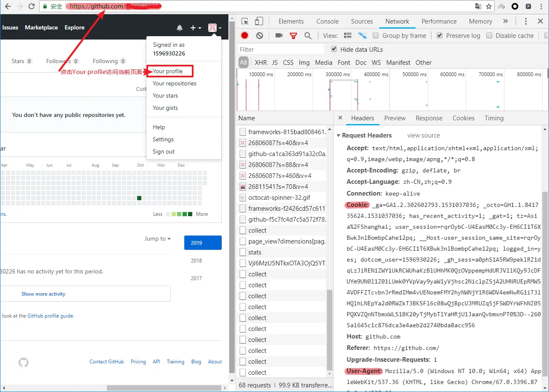The image size is (549, 392).
Task: Close the DevTools panel
Action: [541, 21]
